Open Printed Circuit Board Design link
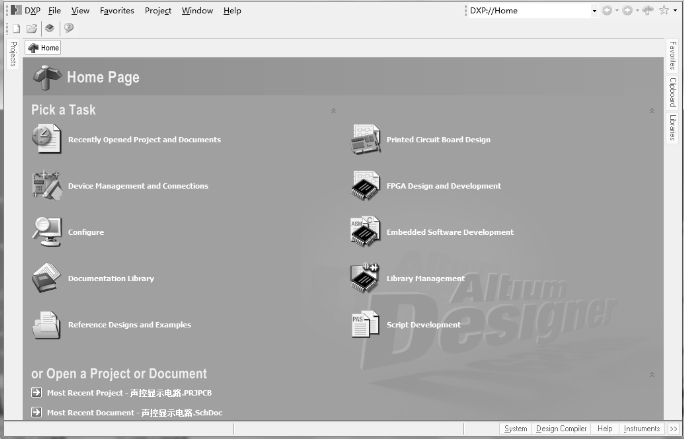This screenshot has width=684, height=439. point(438,140)
